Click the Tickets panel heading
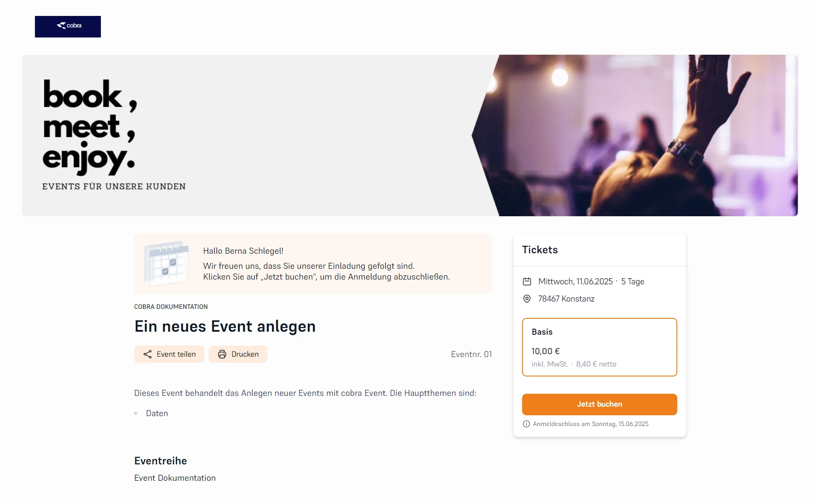The image size is (817, 504). (x=540, y=250)
